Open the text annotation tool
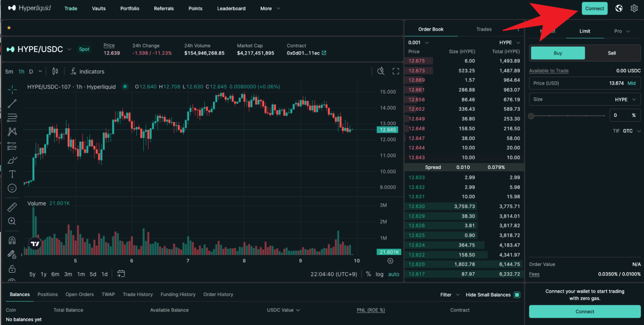 pyautogui.click(x=11, y=174)
